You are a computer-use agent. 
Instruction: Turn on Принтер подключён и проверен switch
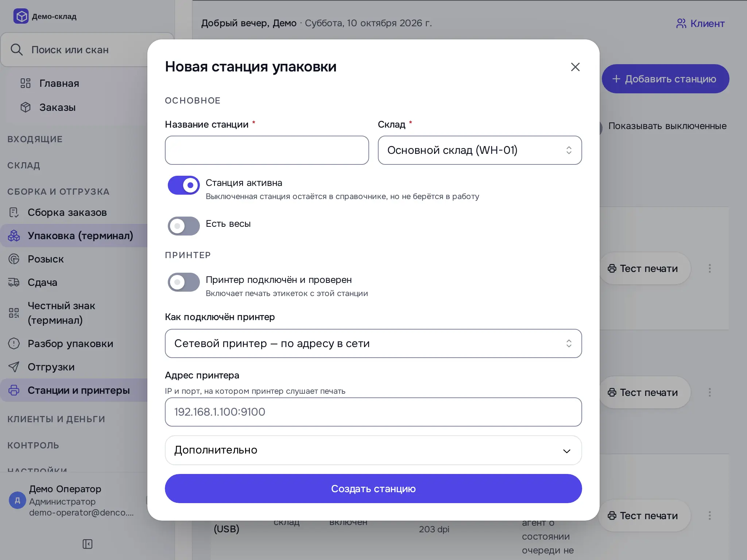tap(183, 282)
